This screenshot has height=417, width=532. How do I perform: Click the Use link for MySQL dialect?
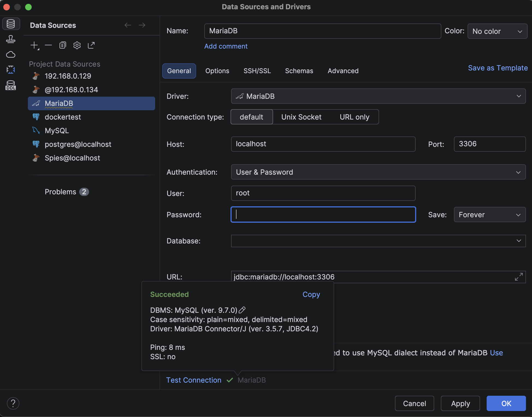(496, 353)
